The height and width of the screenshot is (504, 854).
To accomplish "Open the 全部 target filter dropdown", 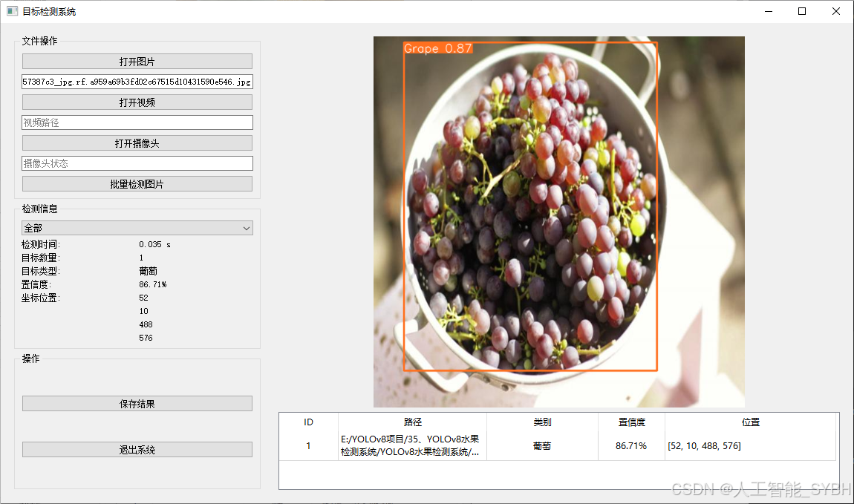I will coord(137,228).
